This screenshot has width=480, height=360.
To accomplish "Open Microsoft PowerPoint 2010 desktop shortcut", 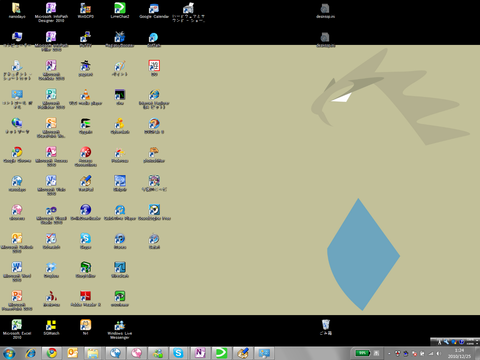I will [17, 300].
